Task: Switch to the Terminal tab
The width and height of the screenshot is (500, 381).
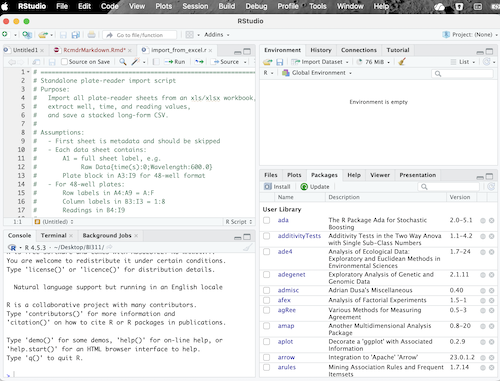Action: coord(54,235)
